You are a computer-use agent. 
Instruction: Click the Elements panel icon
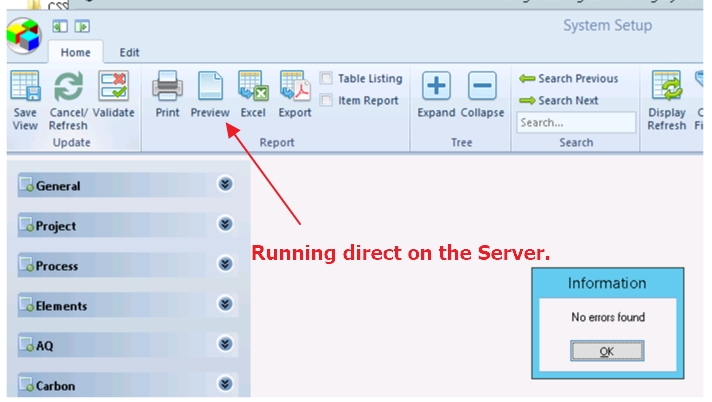[x=27, y=304]
